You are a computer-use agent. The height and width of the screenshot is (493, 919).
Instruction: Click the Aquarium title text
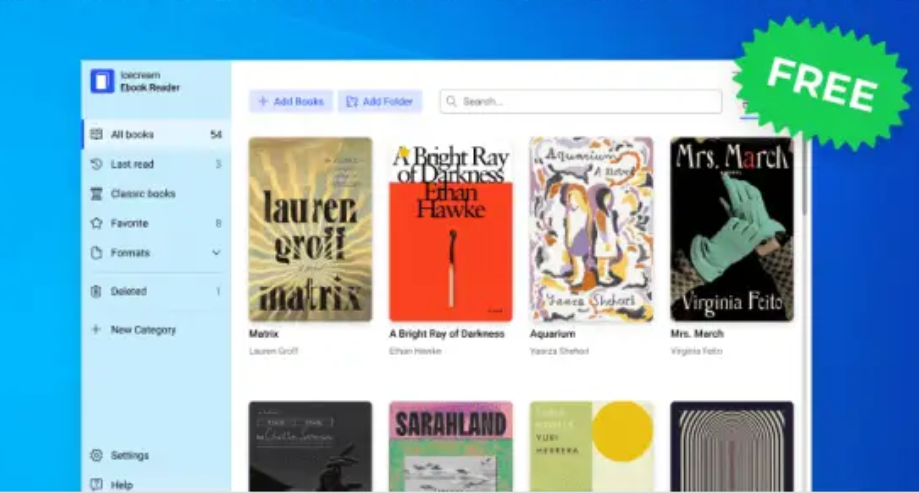click(x=553, y=334)
